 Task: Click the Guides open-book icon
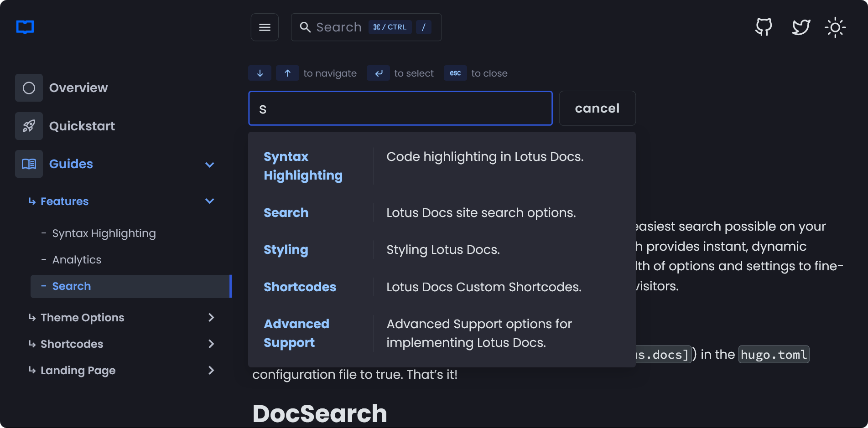(x=28, y=164)
